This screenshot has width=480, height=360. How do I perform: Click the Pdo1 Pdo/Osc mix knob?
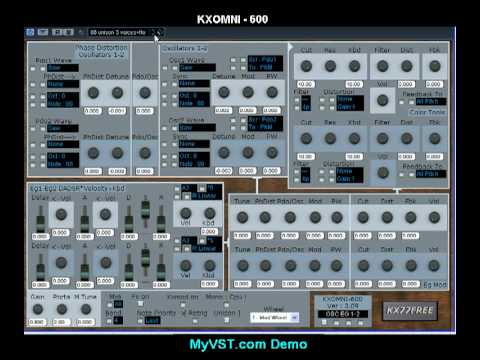tap(145, 93)
